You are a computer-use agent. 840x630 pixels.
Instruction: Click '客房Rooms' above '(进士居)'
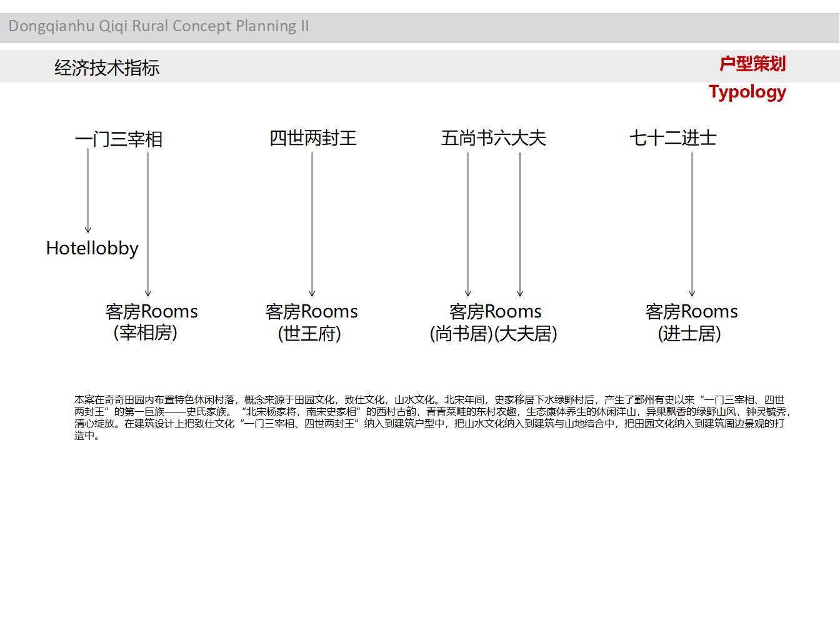click(692, 311)
